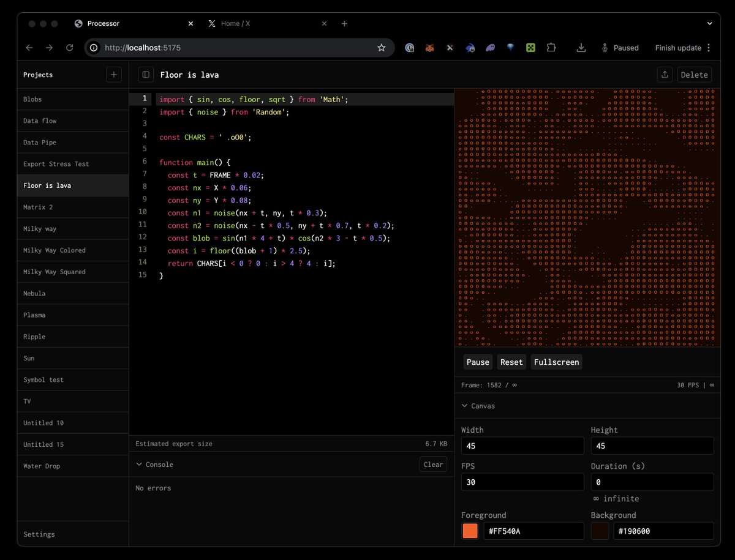Viewport: 735px width, 560px height.
Task: Close the Processor tab
Action: click(x=190, y=23)
